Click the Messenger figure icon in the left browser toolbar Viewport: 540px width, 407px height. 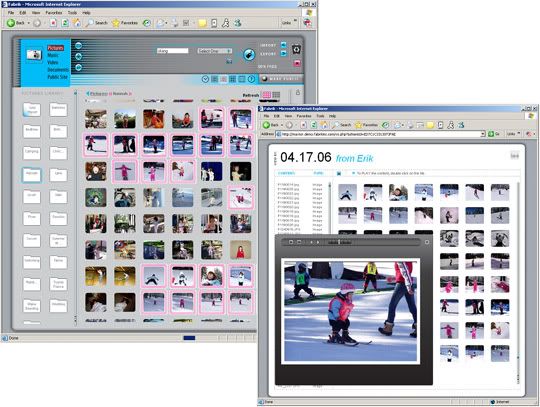click(226, 23)
